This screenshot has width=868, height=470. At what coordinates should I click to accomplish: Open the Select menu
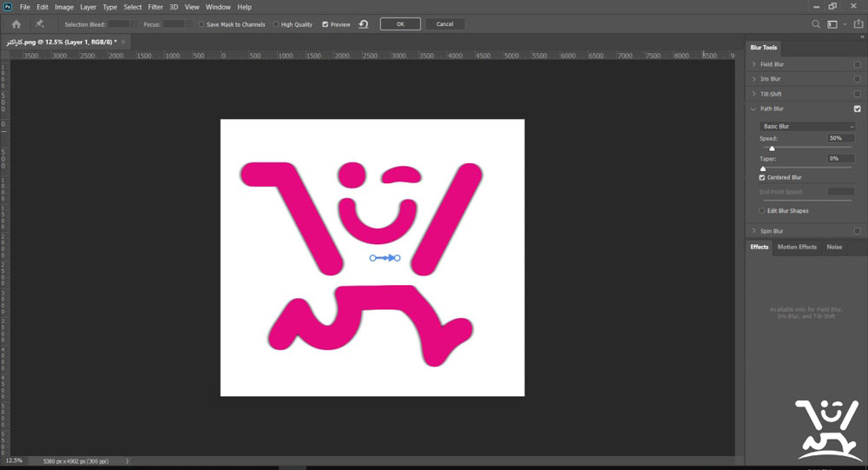click(x=133, y=7)
